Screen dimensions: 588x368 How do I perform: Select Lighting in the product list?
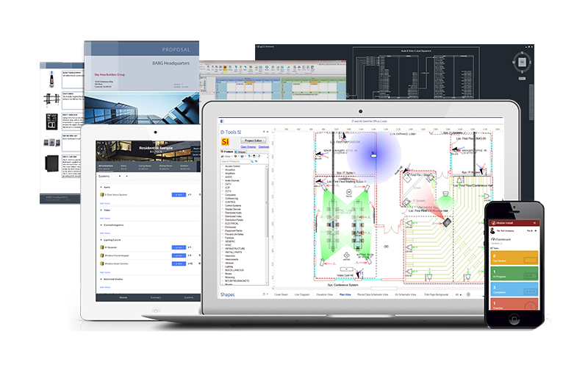point(229,266)
